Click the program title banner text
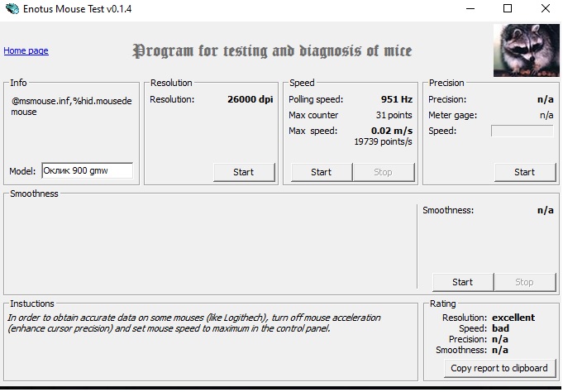563x392 pixels. (x=272, y=50)
